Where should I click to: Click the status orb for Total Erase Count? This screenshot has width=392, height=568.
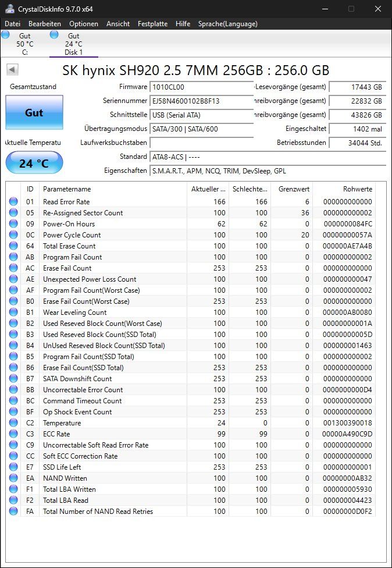click(13, 246)
